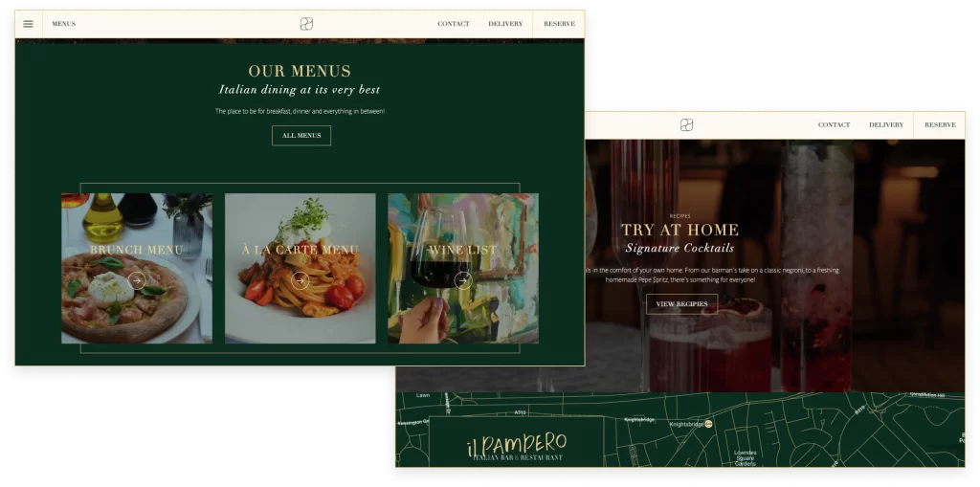Open CONTACT in the cocktails page header
980x487 pixels.
(x=834, y=125)
